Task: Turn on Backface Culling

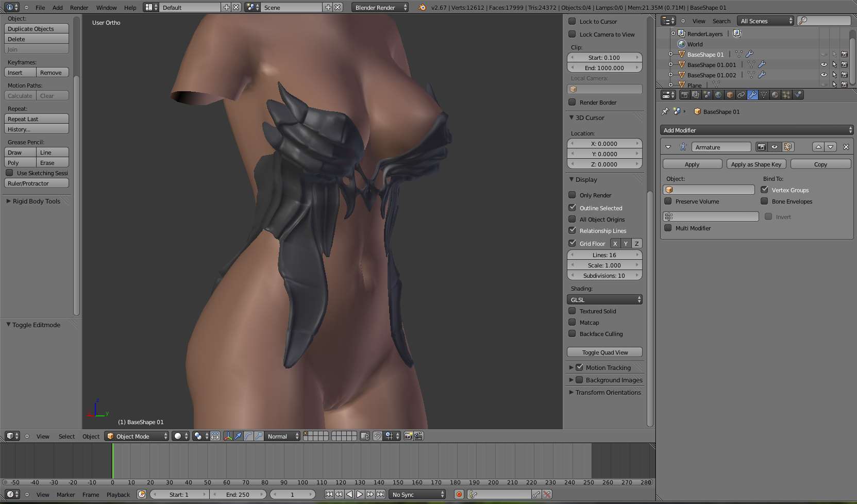Action: coord(572,334)
